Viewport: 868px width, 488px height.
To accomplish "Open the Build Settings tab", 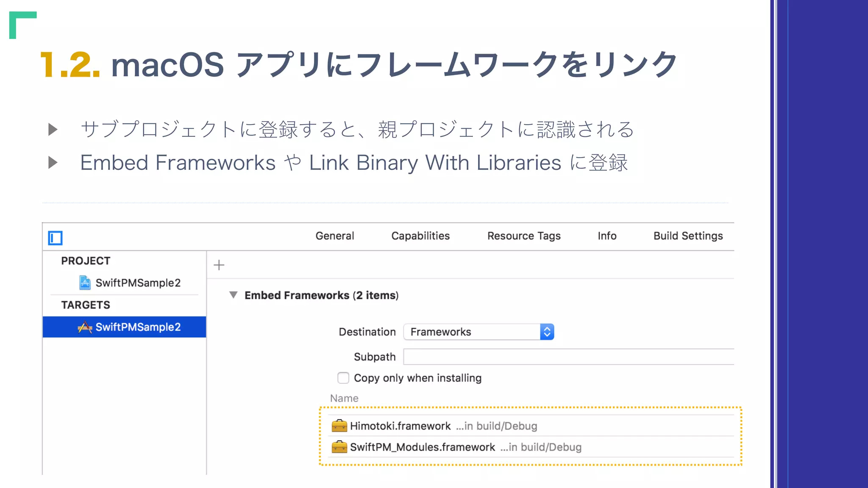I will tap(687, 236).
